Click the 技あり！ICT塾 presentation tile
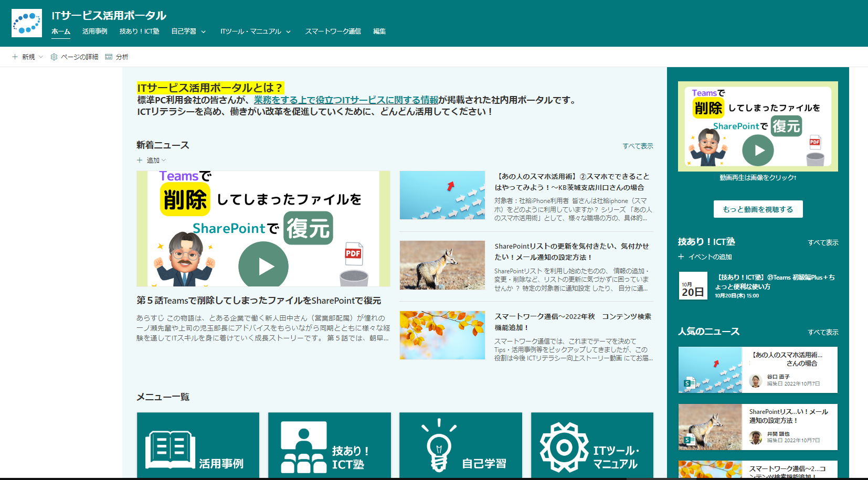The height and width of the screenshot is (480, 868). (x=329, y=445)
